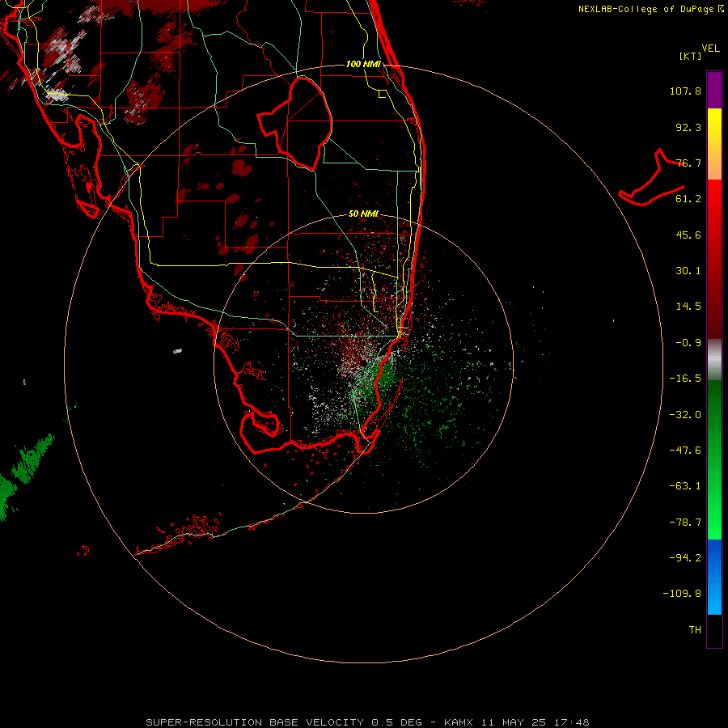Click the -47.6 value on the velocity scale
728x728 pixels.
[685, 451]
